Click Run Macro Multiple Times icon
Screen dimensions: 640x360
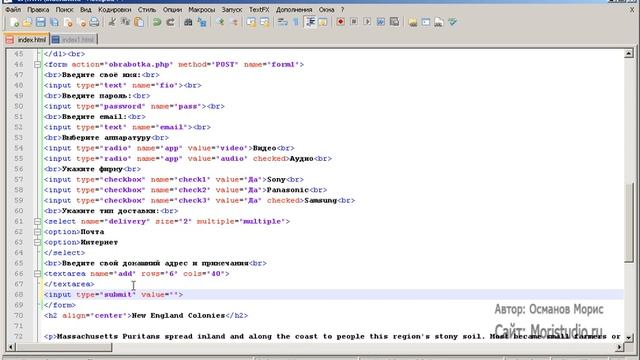click(x=381, y=22)
